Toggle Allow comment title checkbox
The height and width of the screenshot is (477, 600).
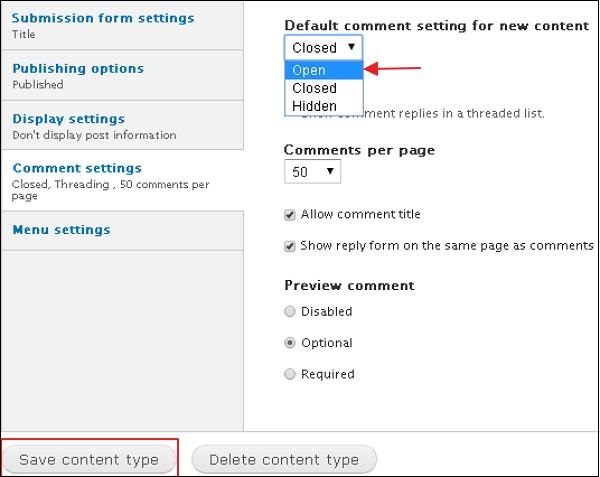[290, 214]
